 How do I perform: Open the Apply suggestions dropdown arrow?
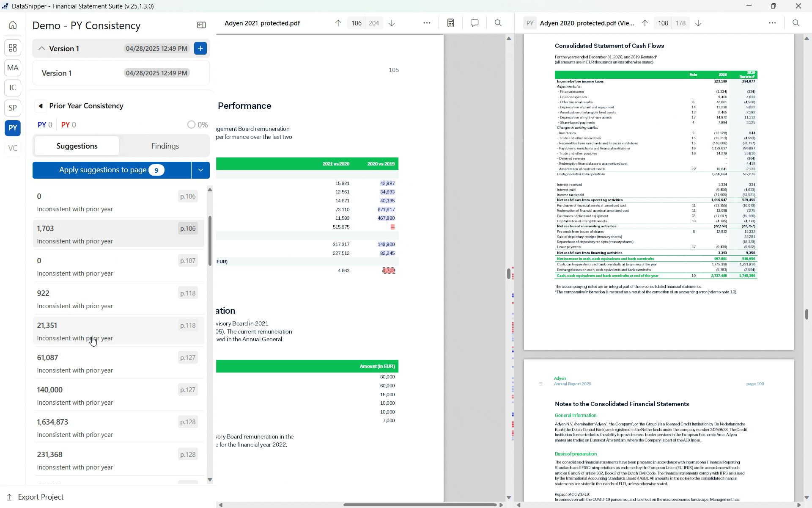click(x=200, y=170)
